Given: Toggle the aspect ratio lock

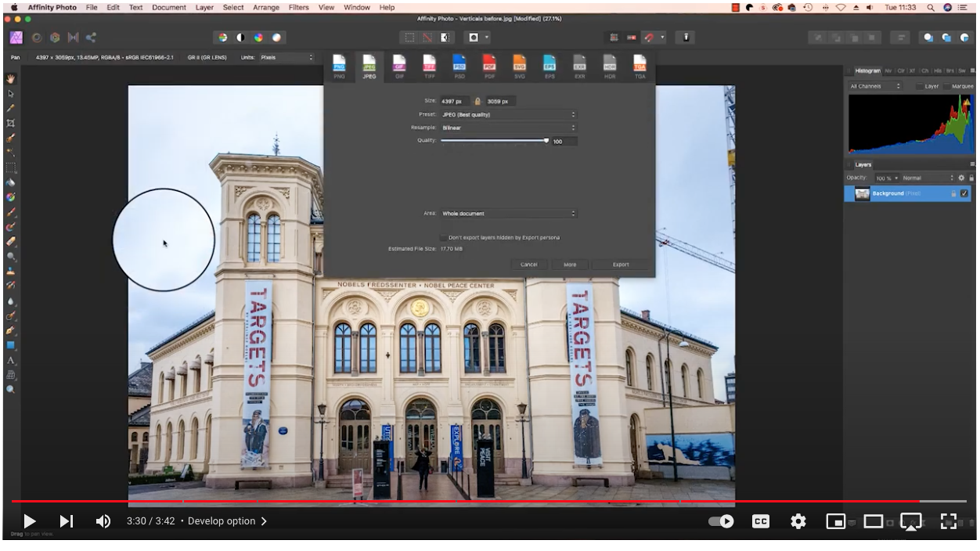Looking at the screenshot, I should click(477, 101).
